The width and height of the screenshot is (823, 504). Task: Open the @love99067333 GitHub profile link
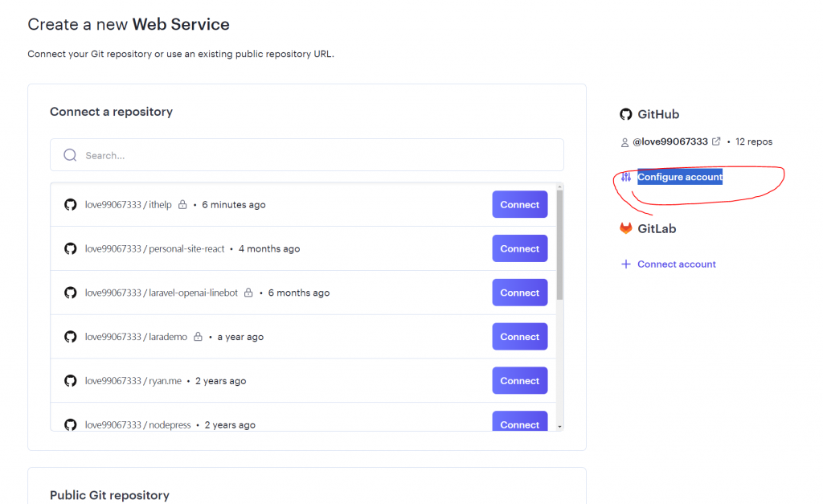tap(670, 141)
